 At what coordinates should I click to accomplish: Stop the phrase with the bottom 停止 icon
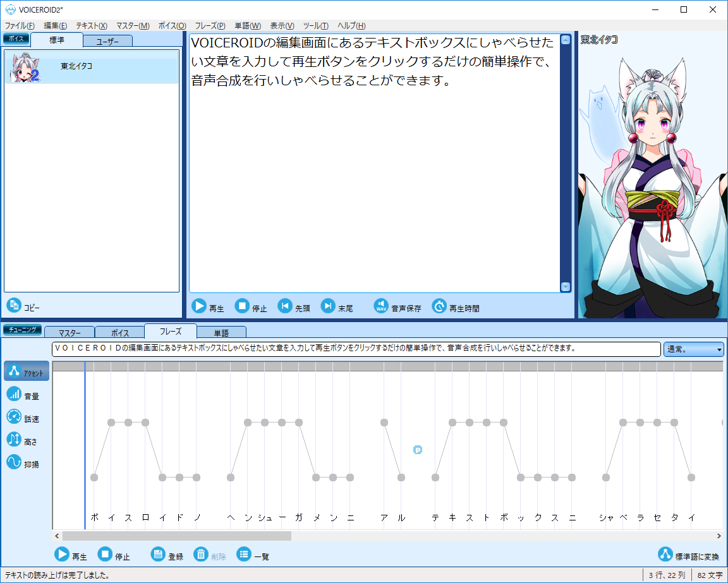point(105,554)
